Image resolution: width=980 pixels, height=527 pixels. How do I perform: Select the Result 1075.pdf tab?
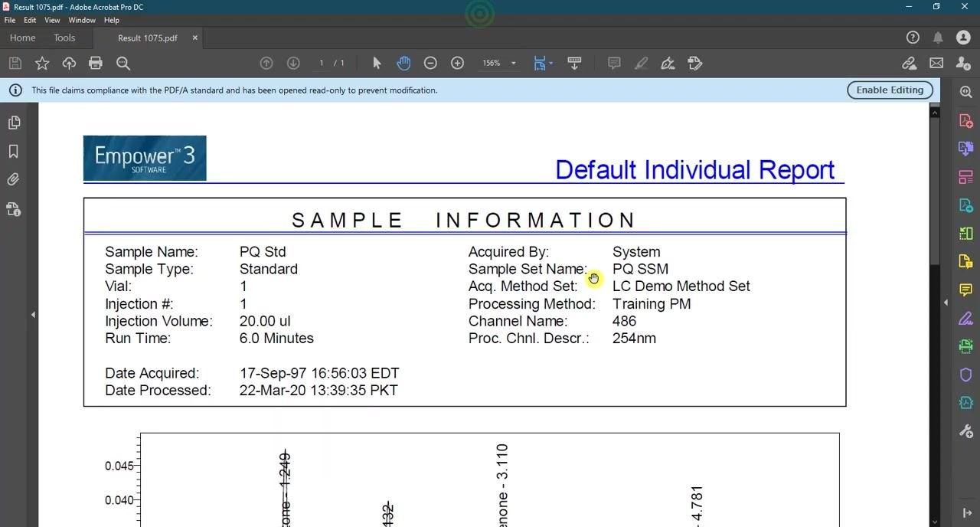148,38
